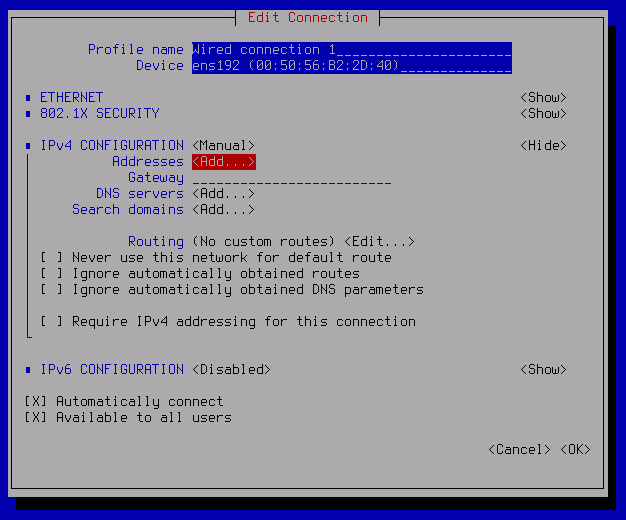Add a search domain entry
The image size is (626, 520).
224,210
